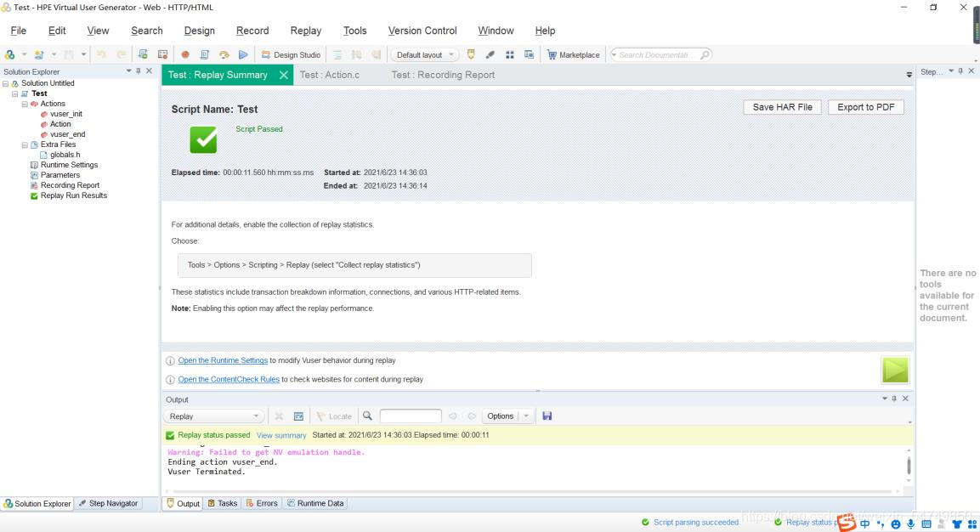
Task: Click the Save HAR File button
Action: (x=782, y=107)
